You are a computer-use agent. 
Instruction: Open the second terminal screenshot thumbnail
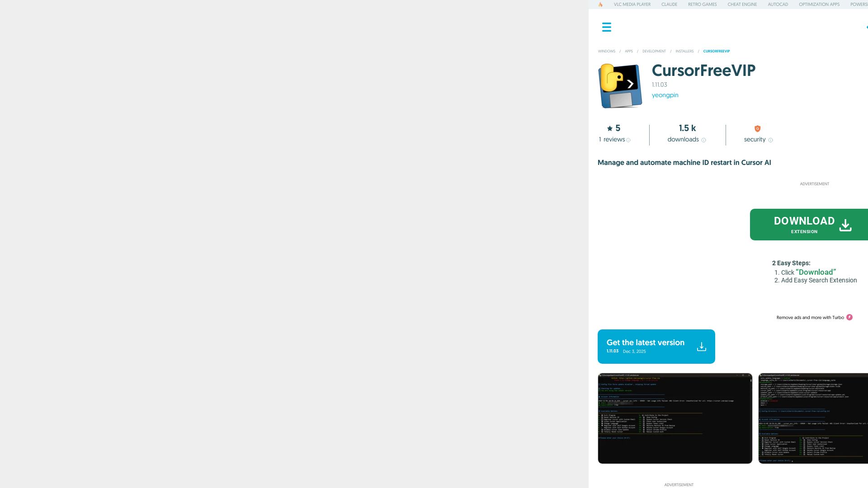(x=813, y=418)
